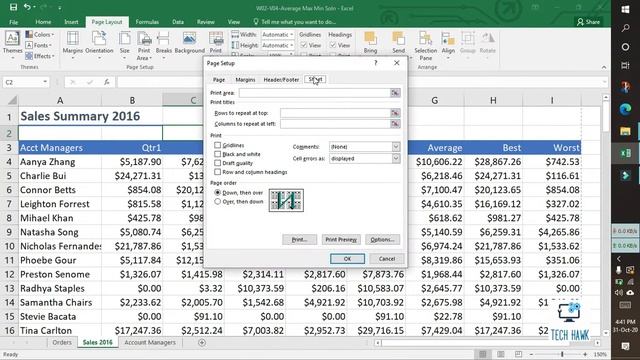Enable the Gridlines print checkbox
The height and width of the screenshot is (360, 640).
(x=218, y=145)
